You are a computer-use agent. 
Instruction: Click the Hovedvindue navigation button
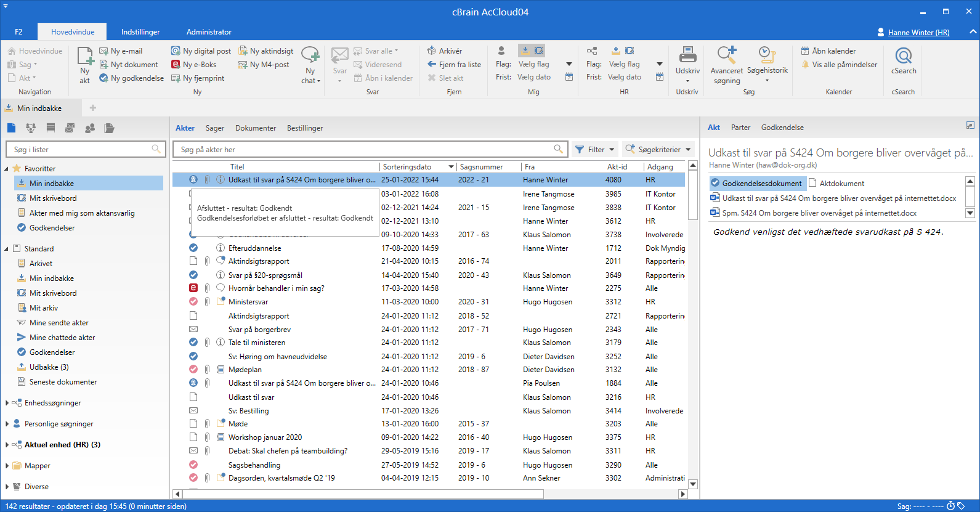tap(35, 51)
